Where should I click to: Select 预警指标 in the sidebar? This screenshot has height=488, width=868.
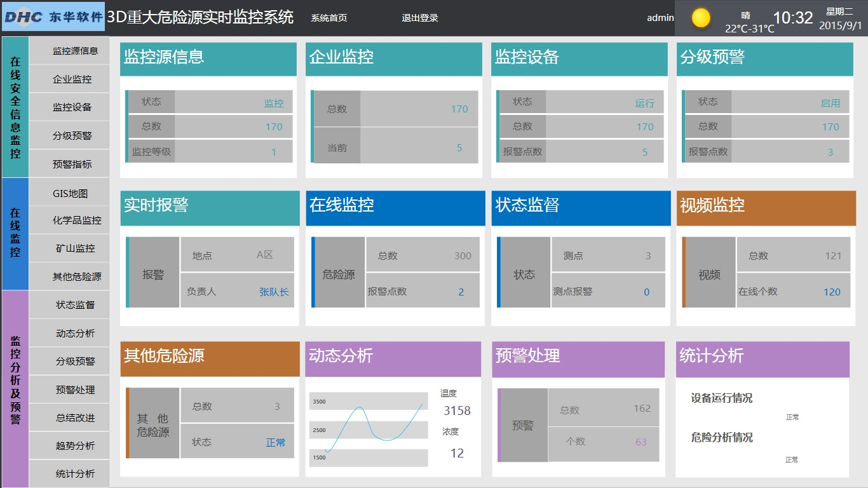coord(72,164)
